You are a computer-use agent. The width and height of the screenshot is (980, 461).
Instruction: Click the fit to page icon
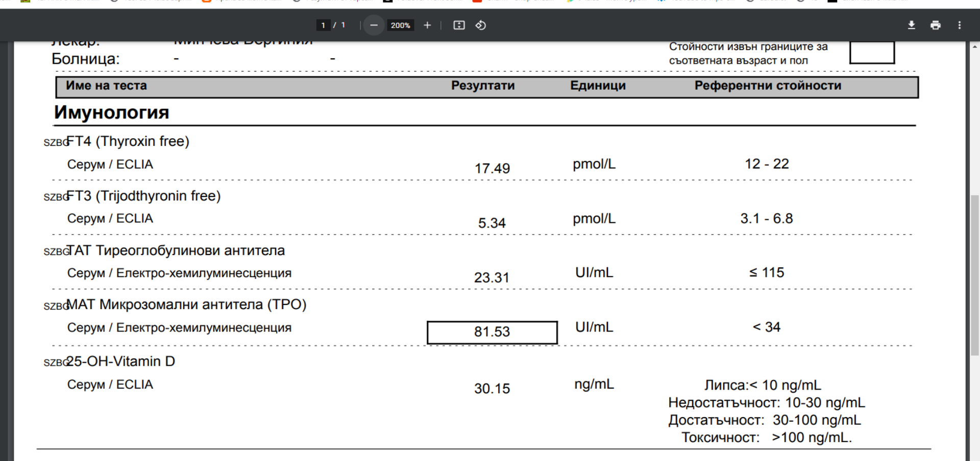tap(459, 25)
